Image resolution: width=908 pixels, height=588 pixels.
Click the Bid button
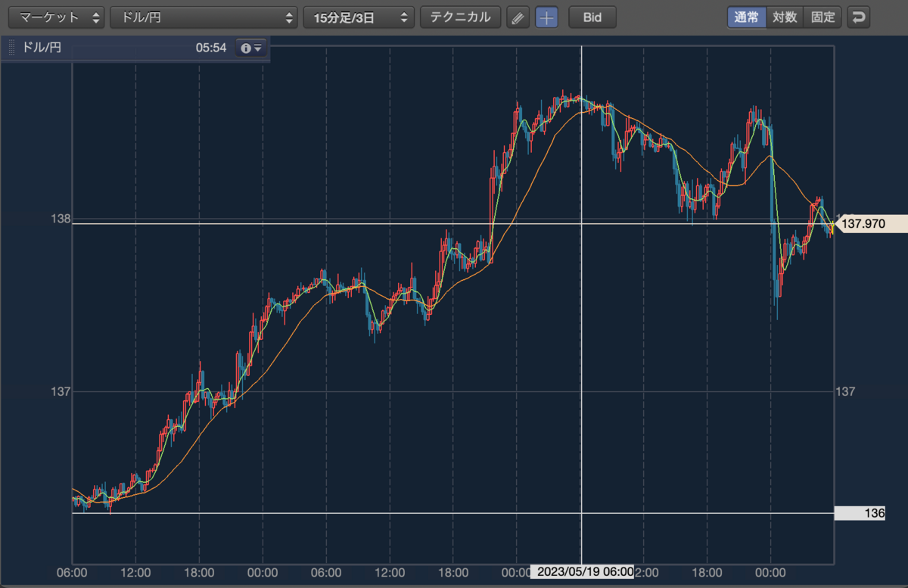point(592,17)
